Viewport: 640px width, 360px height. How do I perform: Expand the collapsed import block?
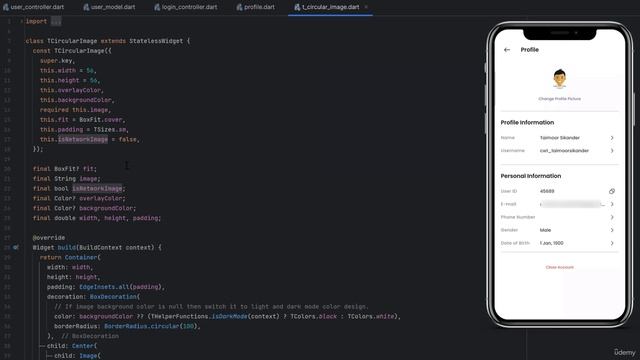[56, 21]
